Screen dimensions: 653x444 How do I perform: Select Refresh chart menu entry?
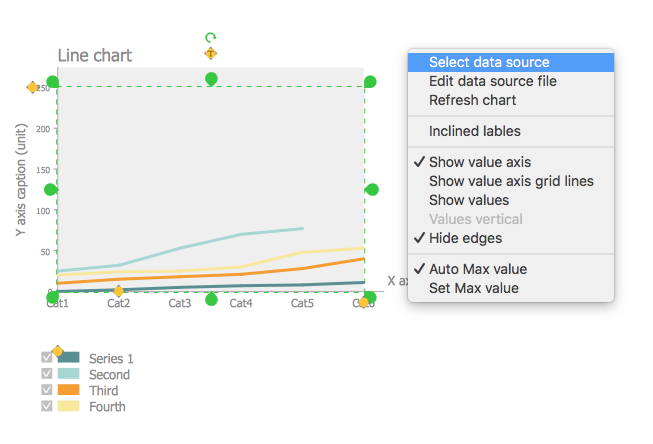click(x=472, y=100)
